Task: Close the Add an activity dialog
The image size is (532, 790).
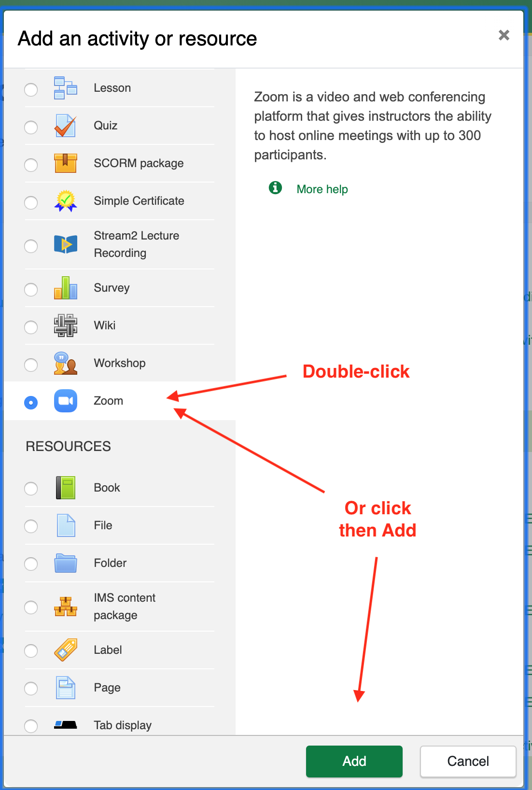Action: pyautogui.click(x=504, y=35)
